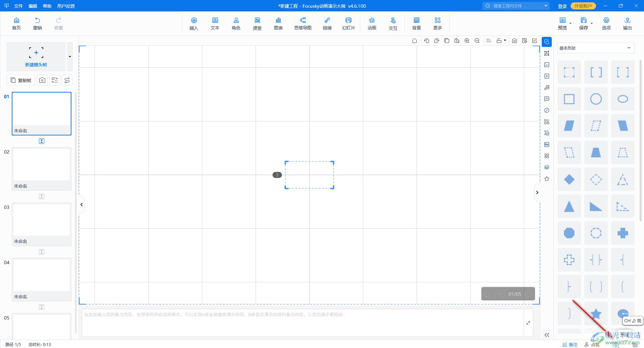Click the 备注 notes button
Image resolution: width=644 pixels, height=348 pixels.
[x=570, y=344]
